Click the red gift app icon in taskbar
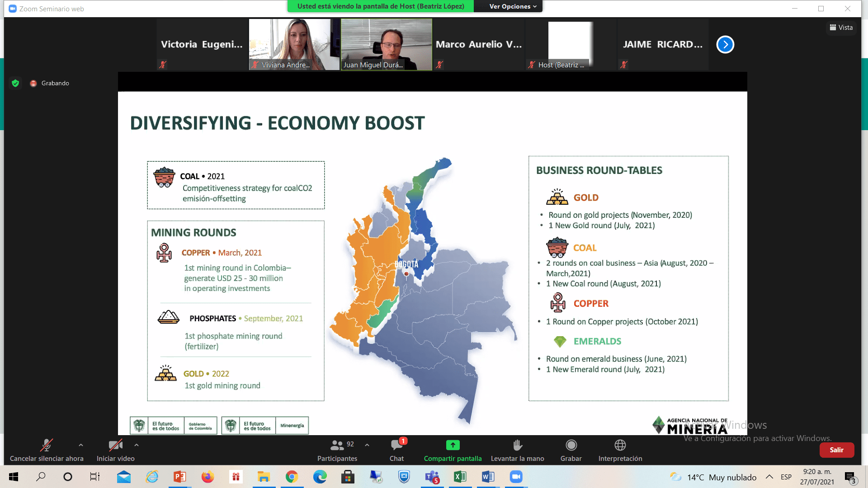The height and width of the screenshot is (488, 868). click(x=236, y=477)
